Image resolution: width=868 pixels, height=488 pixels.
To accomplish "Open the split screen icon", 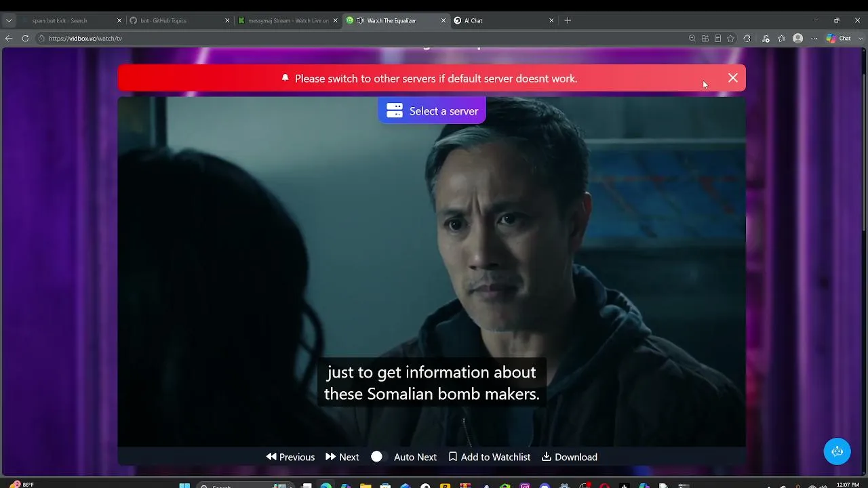I will click(705, 39).
